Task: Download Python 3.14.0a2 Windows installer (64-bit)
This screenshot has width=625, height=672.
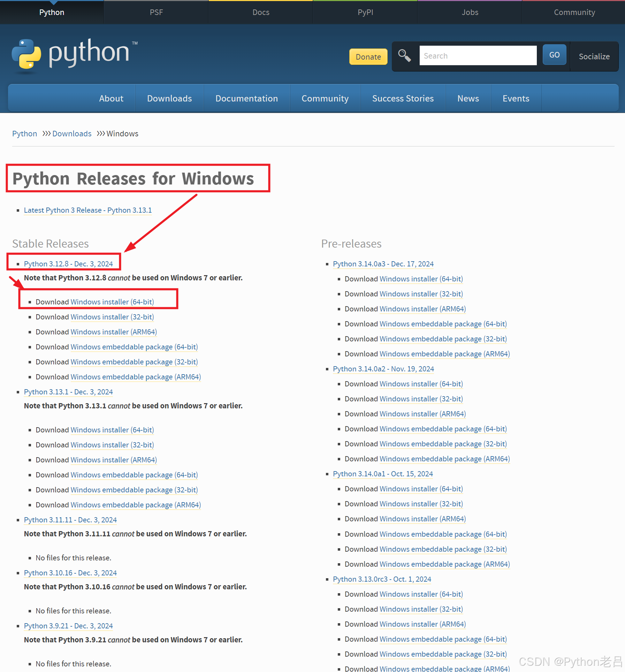Action: 421,384
